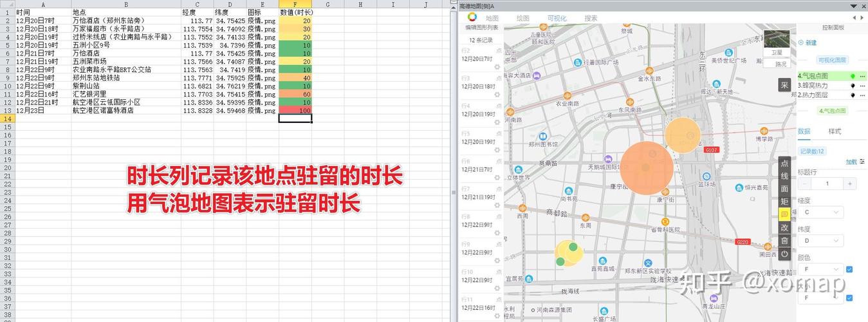Switch to 样式 tab in control panel
Image resolution: width=868 pixels, height=322 pixels.
[835, 131]
